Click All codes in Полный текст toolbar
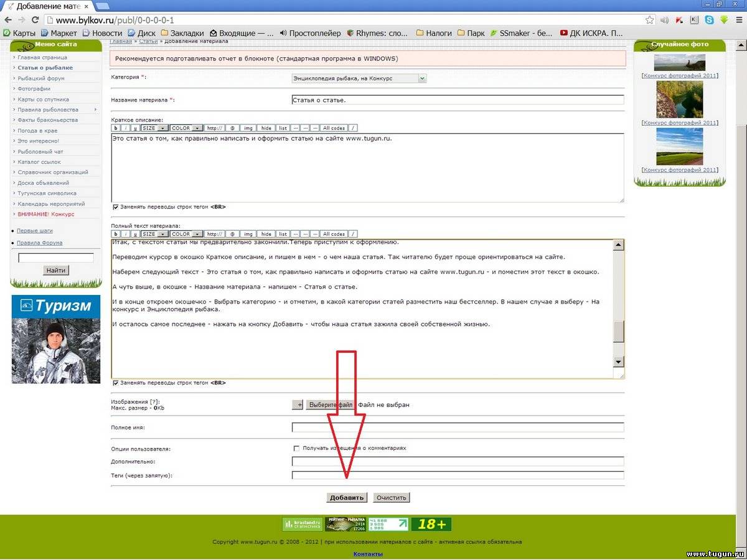747x560 pixels. 334,234
